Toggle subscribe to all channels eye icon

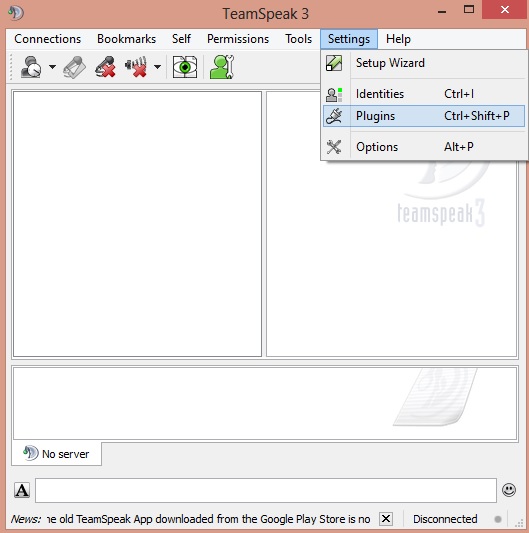tap(185, 67)
